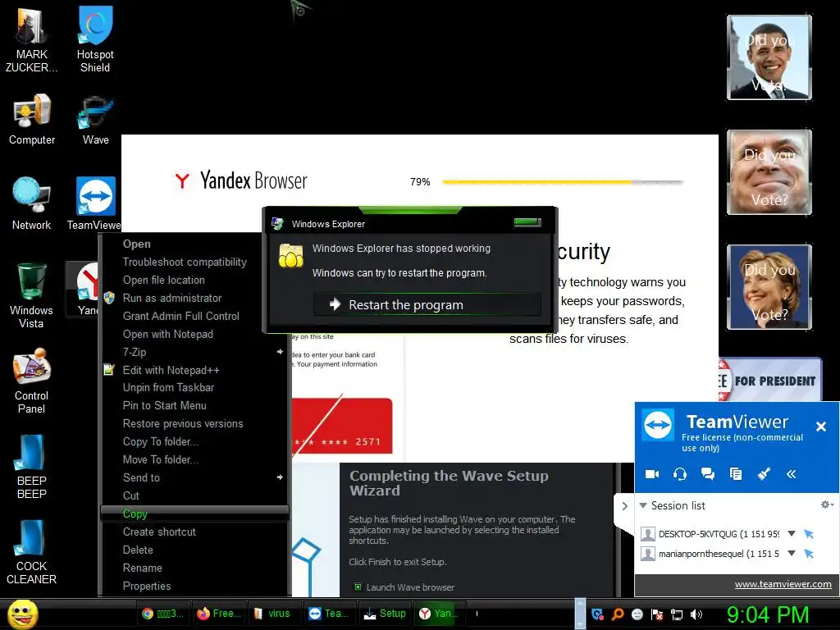Click the taskbar clock showing 9:04 PM
Image resolution: width=840 pixels, height=630 pixels.
[x=767, y=614]
